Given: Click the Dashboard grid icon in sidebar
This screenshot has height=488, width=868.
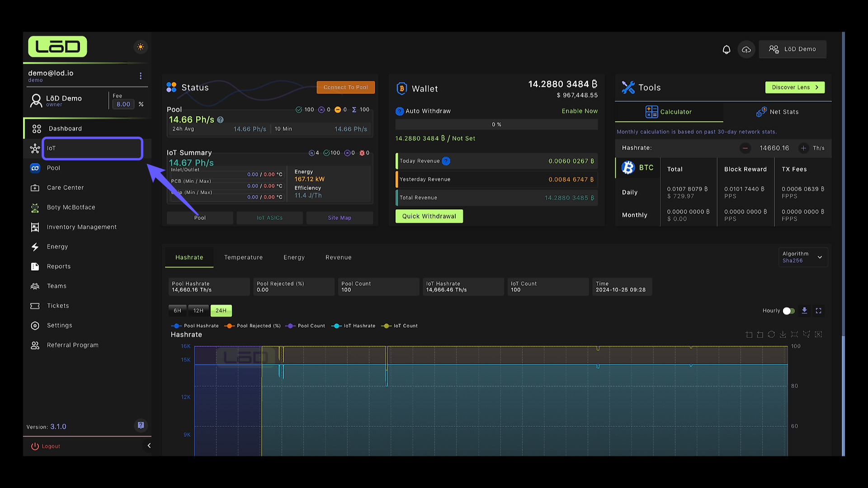Looking at the screenshot, I should tap(37, 129).
